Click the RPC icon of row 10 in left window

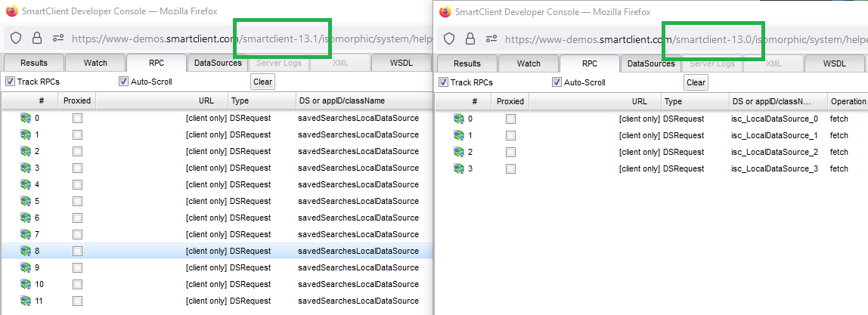26,284
